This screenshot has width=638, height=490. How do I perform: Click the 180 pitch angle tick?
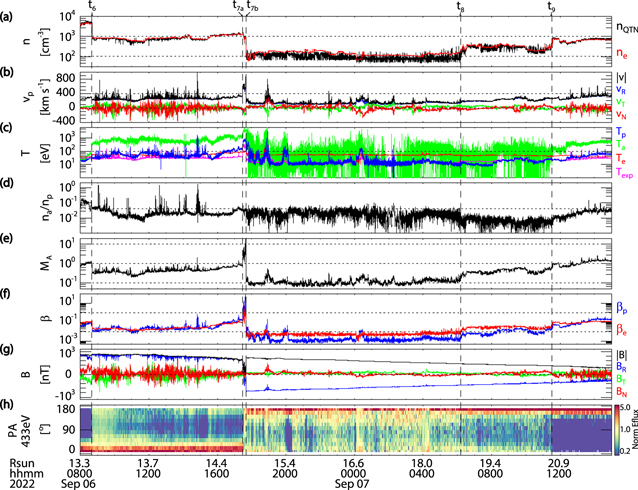(68, 409)
